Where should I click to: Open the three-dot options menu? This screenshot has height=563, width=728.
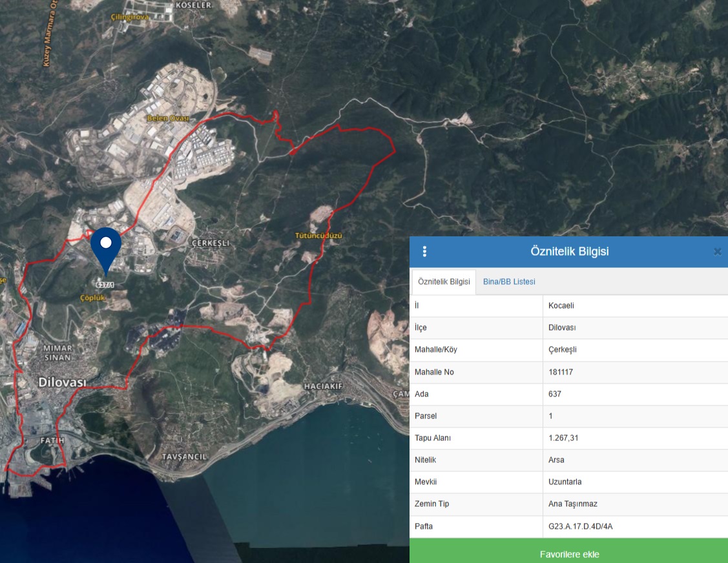[x=424, y=252]
